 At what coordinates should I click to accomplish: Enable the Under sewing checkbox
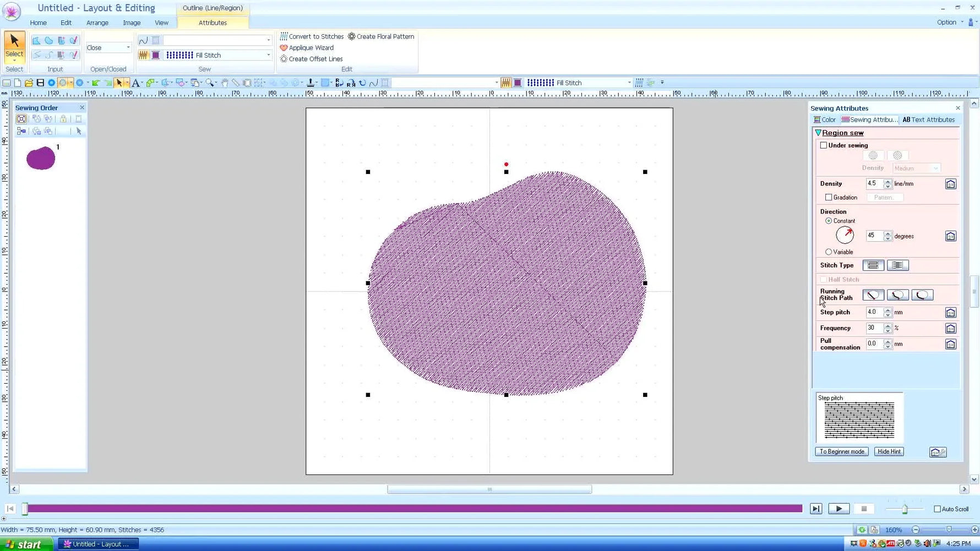pyautogui.click(x=824, y=145)
